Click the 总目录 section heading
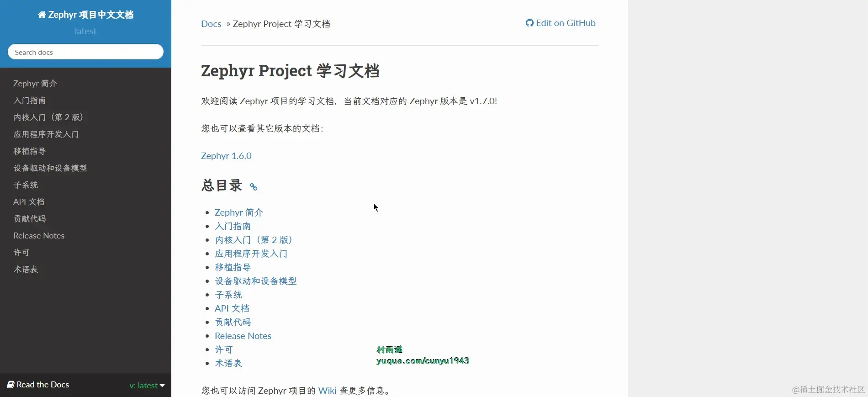 pyautogui.click(x=222, y=185)
